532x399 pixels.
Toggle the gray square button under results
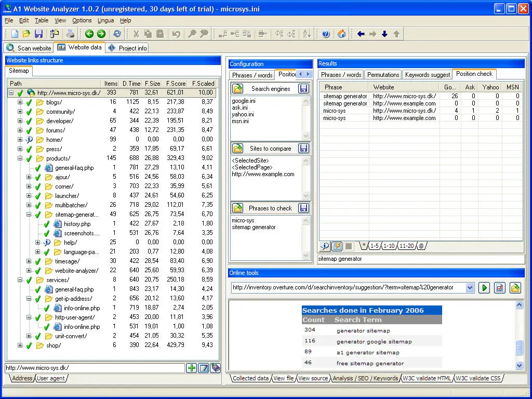click(x=349, y=246)
